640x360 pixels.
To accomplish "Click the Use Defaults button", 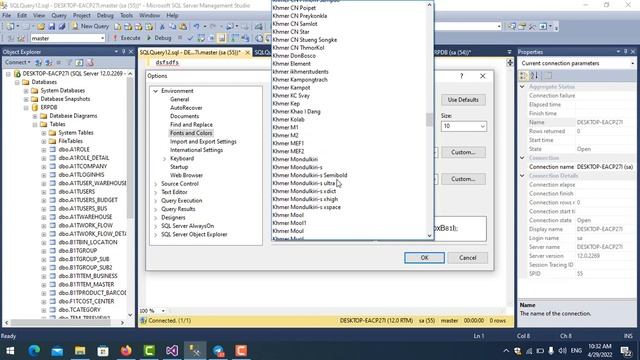I will pyautogui.click(x=463, y=100).
